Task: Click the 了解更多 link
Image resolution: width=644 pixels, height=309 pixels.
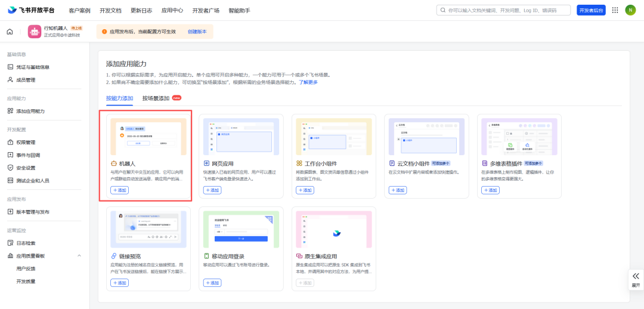Action: pos(308,82)
